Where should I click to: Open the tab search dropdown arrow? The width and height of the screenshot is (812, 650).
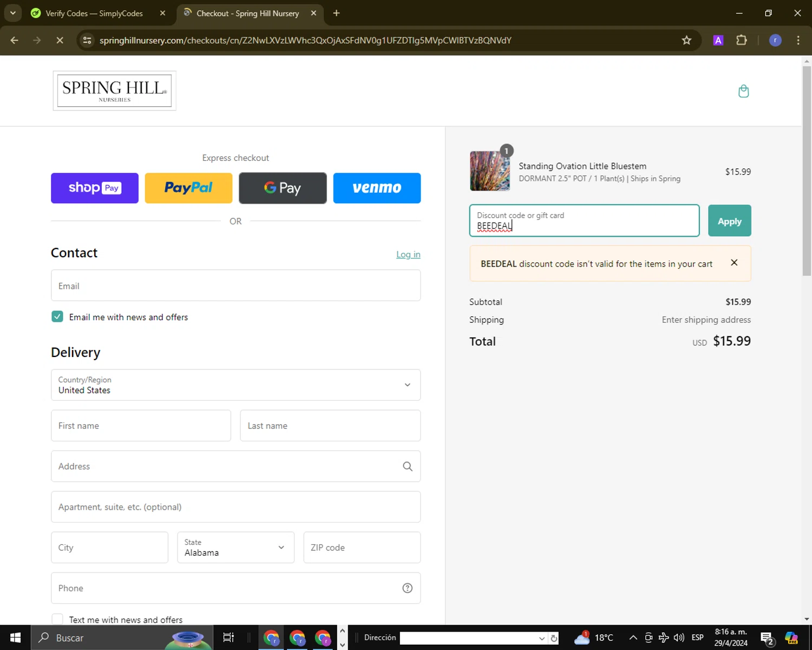tap(13, 13)
